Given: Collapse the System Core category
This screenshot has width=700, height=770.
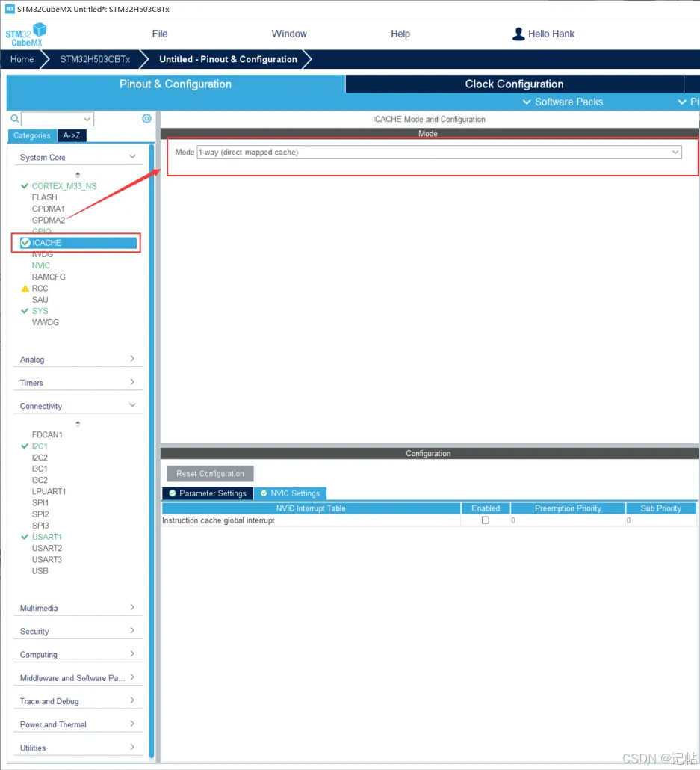Looking at the screenshot, I should point(78,157).
